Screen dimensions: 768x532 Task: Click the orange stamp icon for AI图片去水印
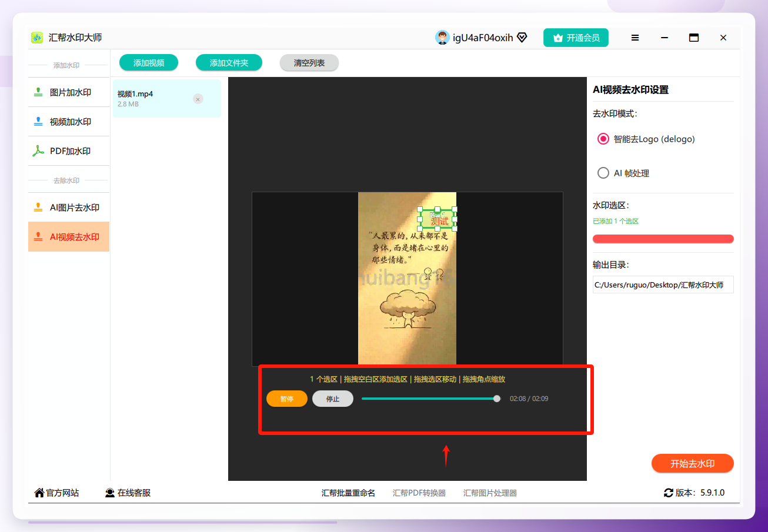(x=38, y=208)
